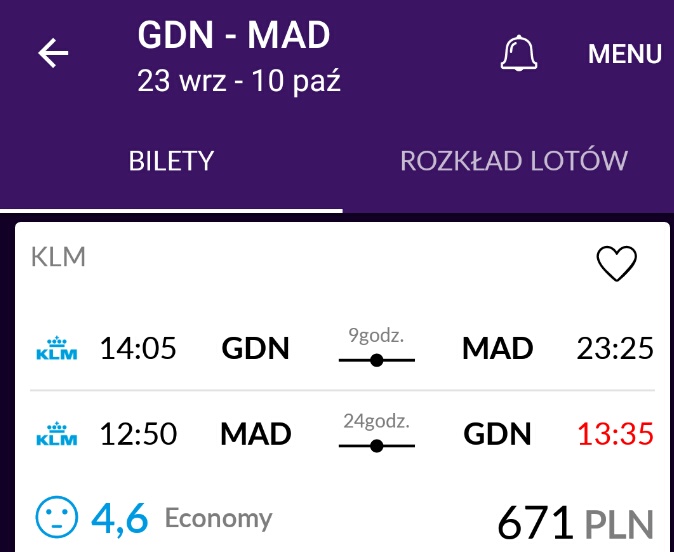The height and width of the screenshot is (552, 674).
Task: Select the KLM airline label
Action: click(58, 257)
